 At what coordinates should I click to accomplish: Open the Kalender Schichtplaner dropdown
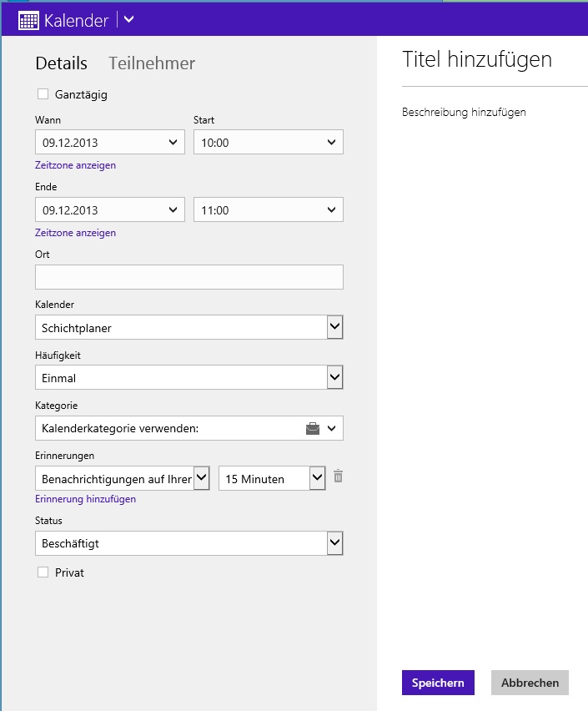pyautogui.click(x=189, y=327)
